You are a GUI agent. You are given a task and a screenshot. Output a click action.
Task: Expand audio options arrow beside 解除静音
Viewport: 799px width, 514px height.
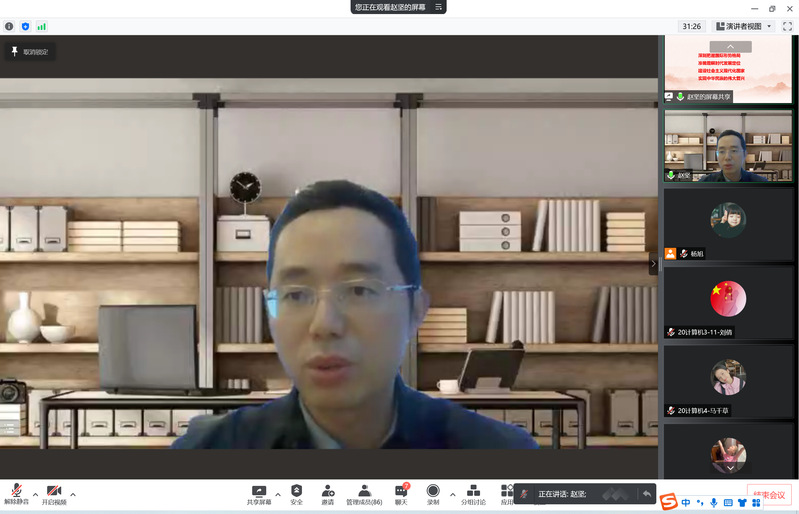coord(36,494)
